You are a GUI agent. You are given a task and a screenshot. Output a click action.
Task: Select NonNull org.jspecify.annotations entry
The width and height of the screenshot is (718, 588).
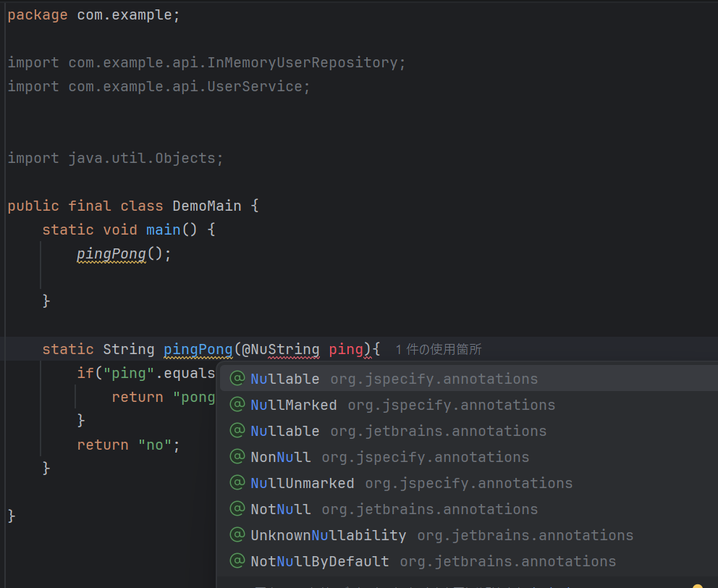(469, 457)
